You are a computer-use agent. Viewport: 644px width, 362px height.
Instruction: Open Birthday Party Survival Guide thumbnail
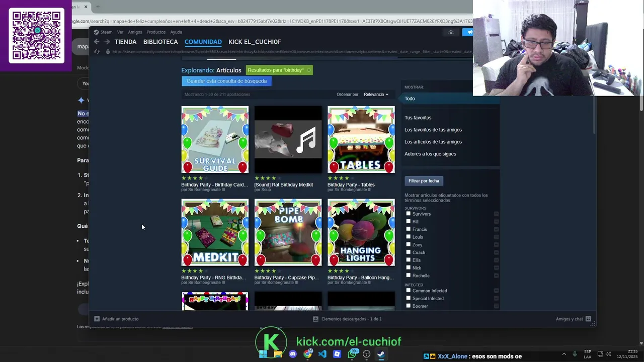pos(215,139)
